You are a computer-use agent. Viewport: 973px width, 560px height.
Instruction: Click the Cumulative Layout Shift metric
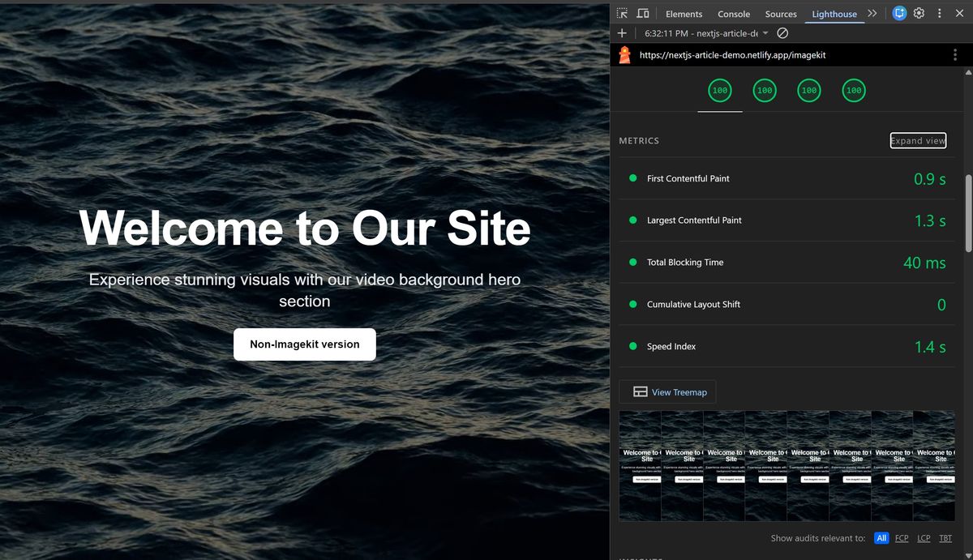coord(787,305)
